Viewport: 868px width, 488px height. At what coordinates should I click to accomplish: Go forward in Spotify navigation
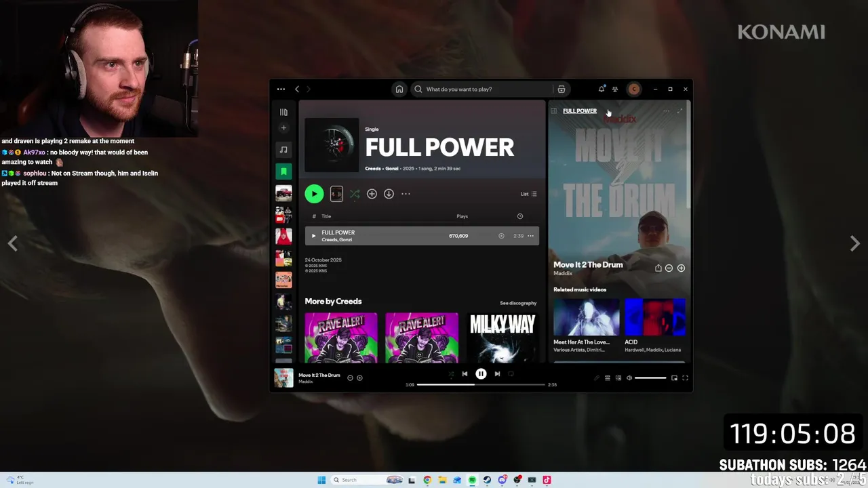click(x=308, y=89)
